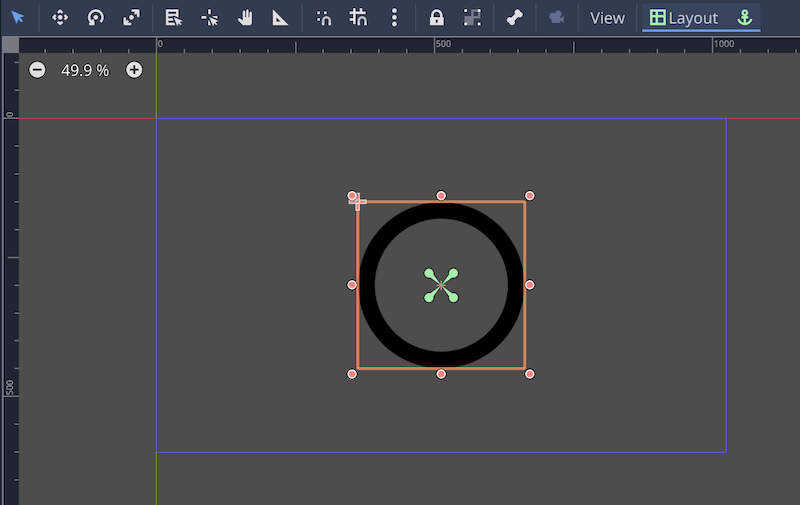Screen dimensions: 800x505
Task: Click the green anchor marker cross
Action: pyautogui.click(x=441, y=285)
